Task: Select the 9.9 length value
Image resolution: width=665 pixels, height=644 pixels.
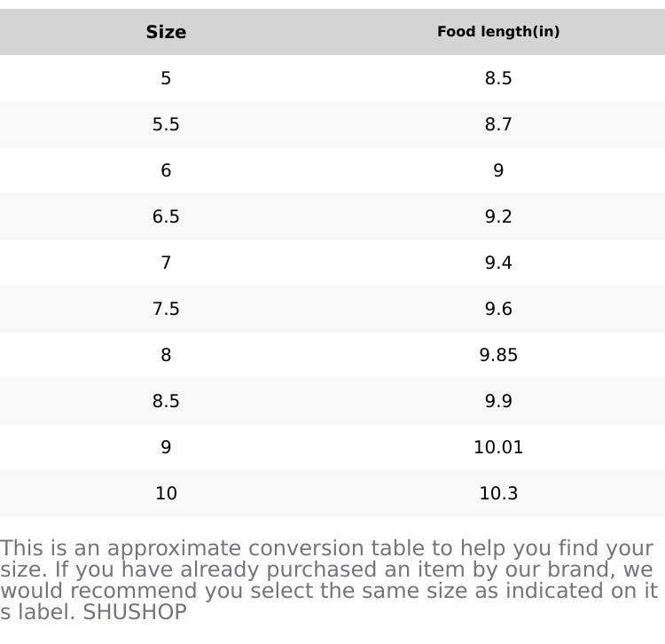Action: 498,401
